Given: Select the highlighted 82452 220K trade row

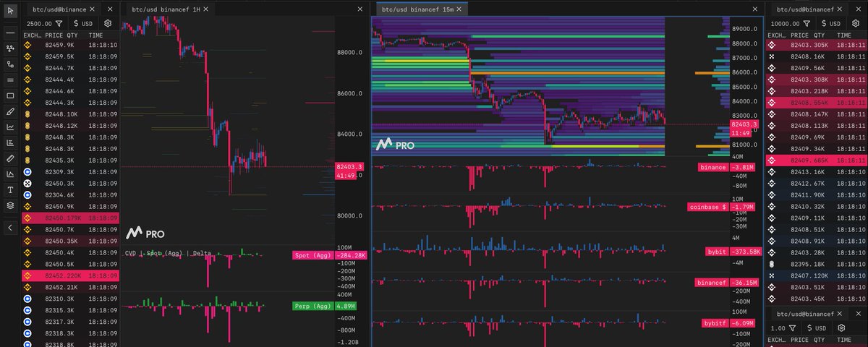Looking at the screenshot, I should tap(71, 276).
